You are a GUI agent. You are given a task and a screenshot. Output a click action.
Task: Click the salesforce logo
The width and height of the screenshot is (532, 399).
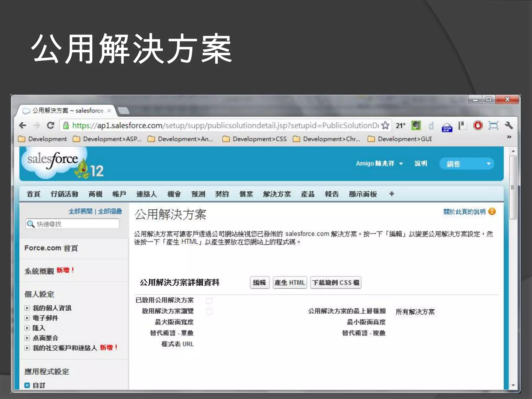(x=54, y=162)
